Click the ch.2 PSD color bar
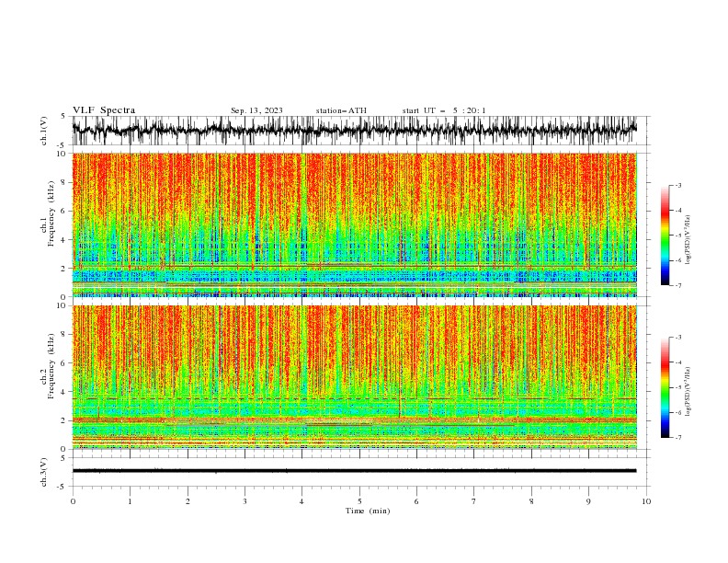Screen dimensions: 728x563 (x=665, y=387)
